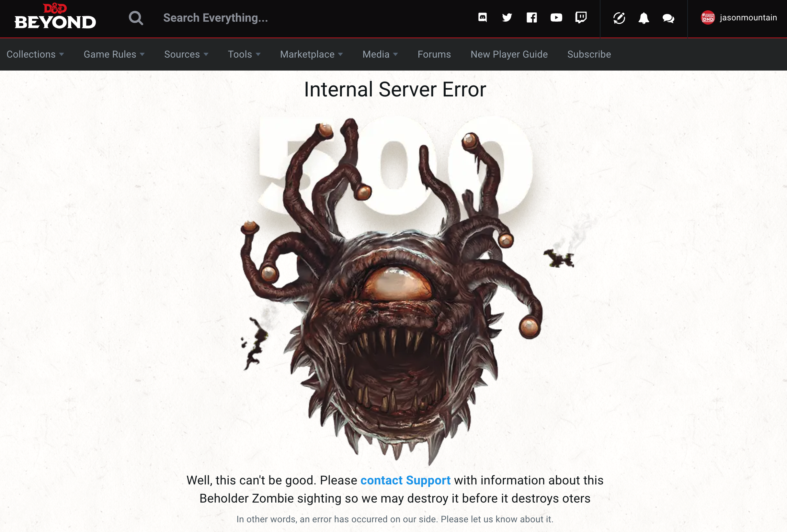This screenshot has width=787, height=532.
Task: Open the Twitch icon link
Action: 581,17
